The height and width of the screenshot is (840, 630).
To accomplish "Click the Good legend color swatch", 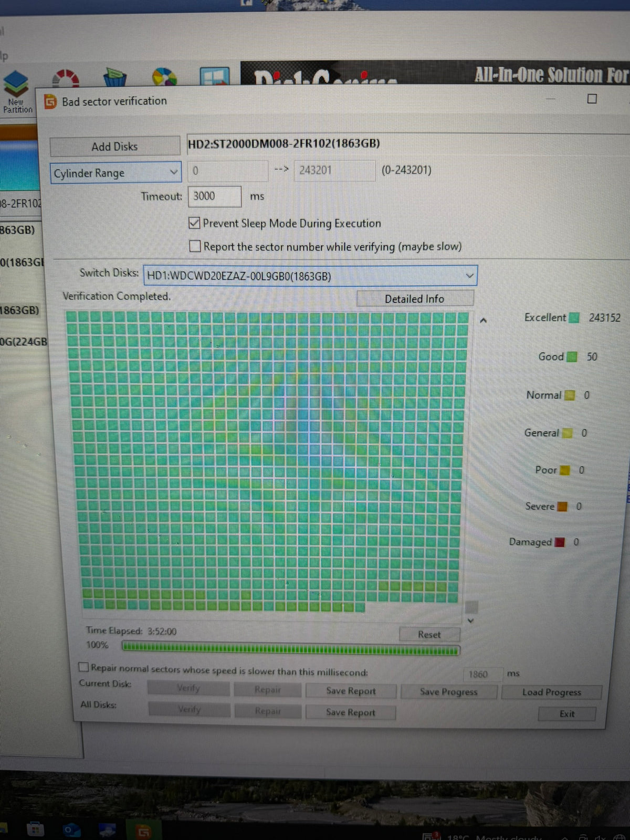I will [572, 357].
